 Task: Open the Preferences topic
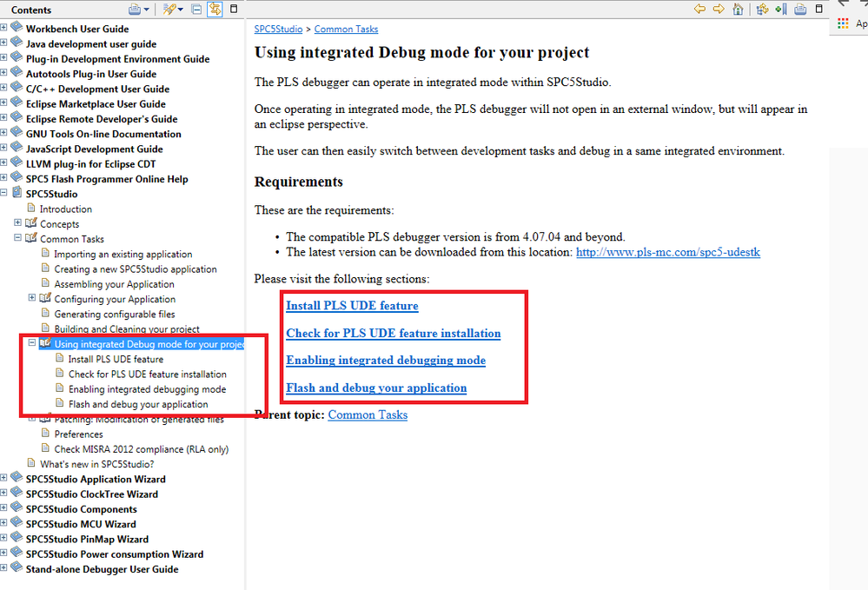pyautogui.click(x=78, y=434)
